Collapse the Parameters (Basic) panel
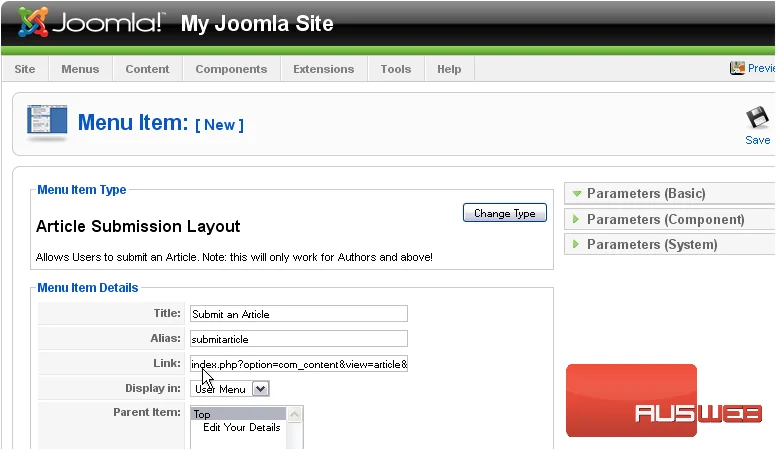This screenshot has width=776, height=450. 670,194
